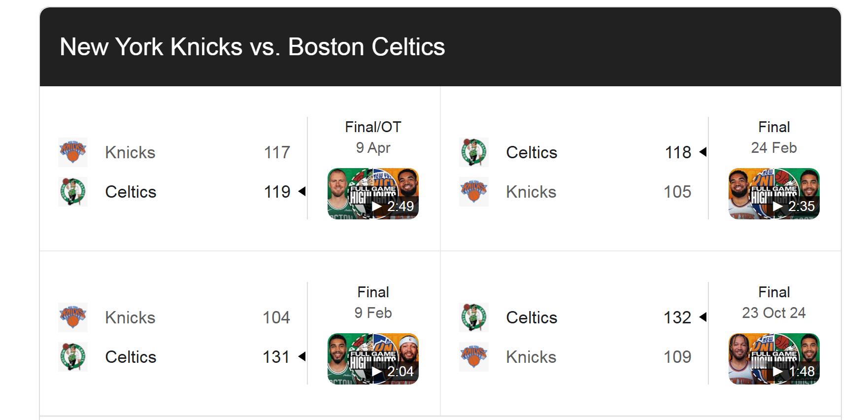
Task: Play the 2:35 highlights video from 24 Feb
Action: point(774,194)
